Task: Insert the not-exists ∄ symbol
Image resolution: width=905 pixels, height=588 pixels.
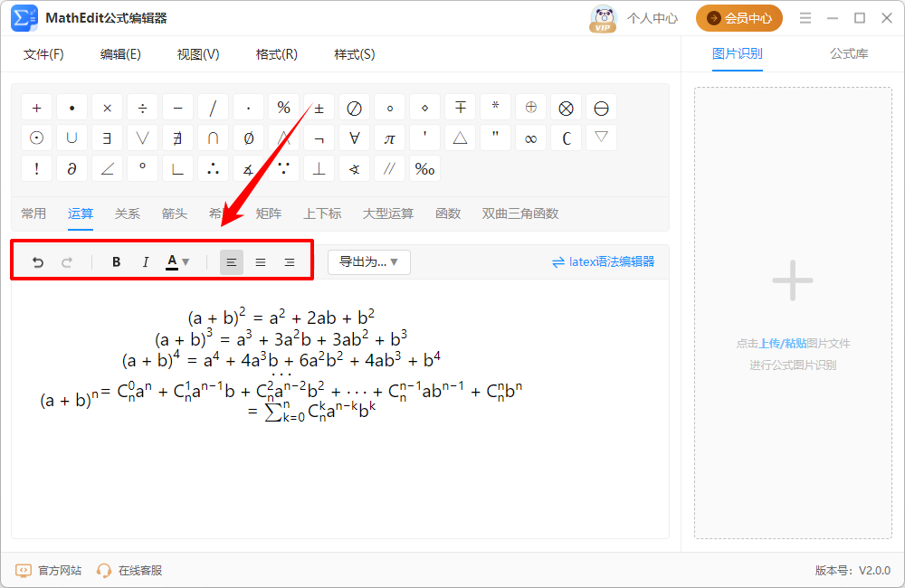Action: pyautogui.click(x=177, y=138)
